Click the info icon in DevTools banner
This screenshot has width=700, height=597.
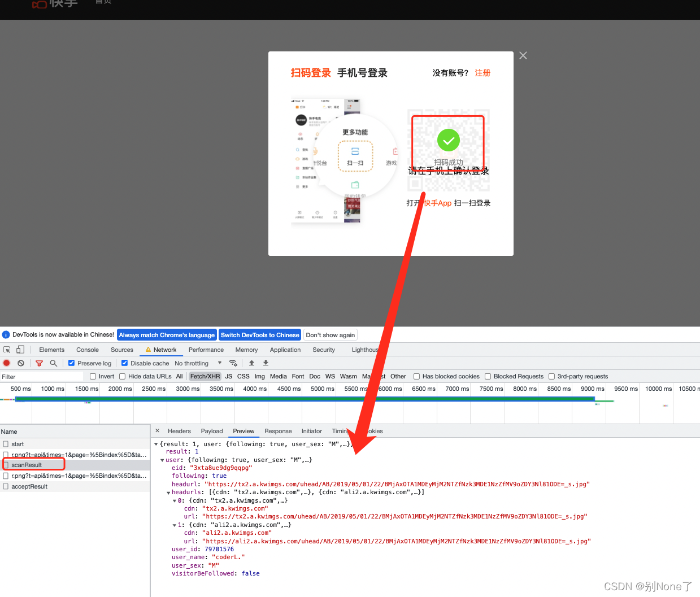6,335
